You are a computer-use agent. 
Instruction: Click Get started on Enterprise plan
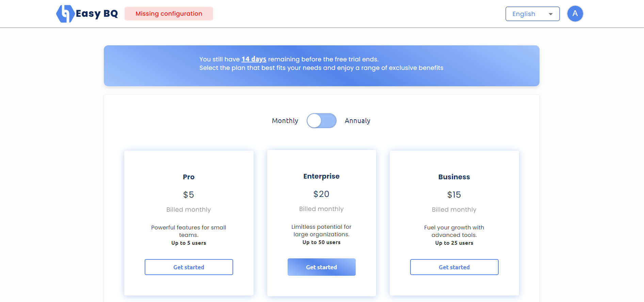pos(322,267)
